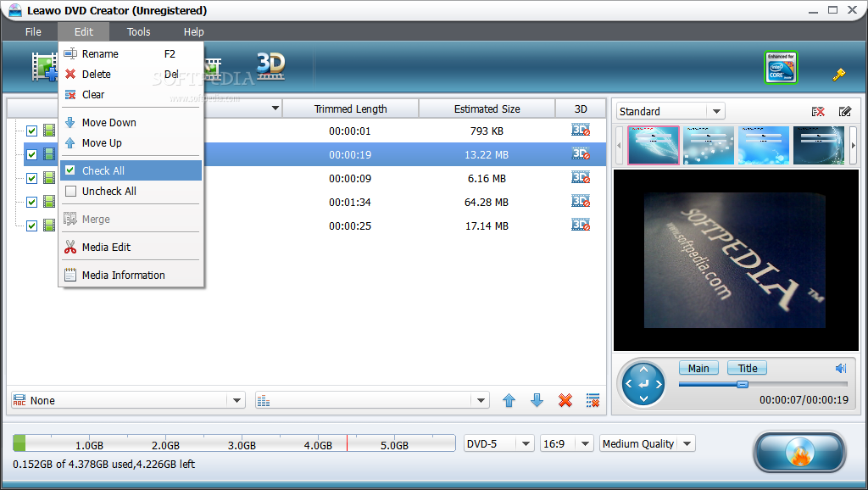Open the File menu
The image size is (868, 490).
[33, 31]
